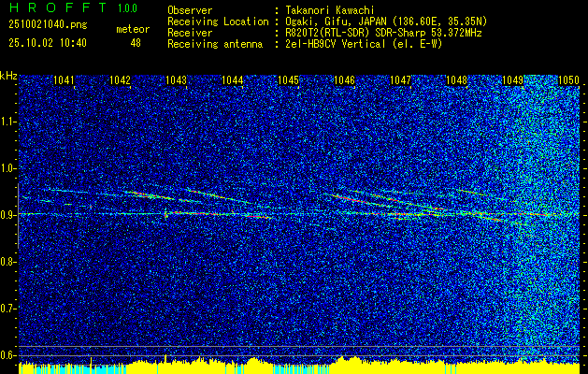Click time marker 1044
Image resolution: width=588 pixels, height=374 pixels.
232,80
